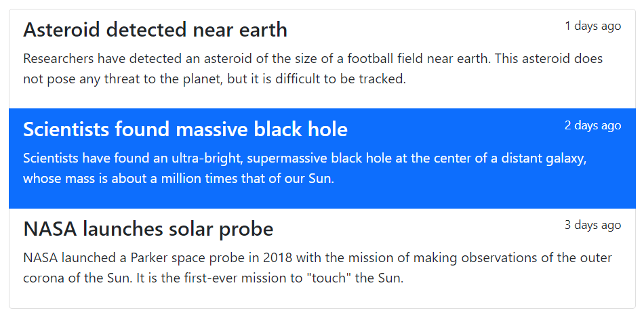Open the "NASA launches solar probe" heading
644x317 pixels.
pos(148,229)
